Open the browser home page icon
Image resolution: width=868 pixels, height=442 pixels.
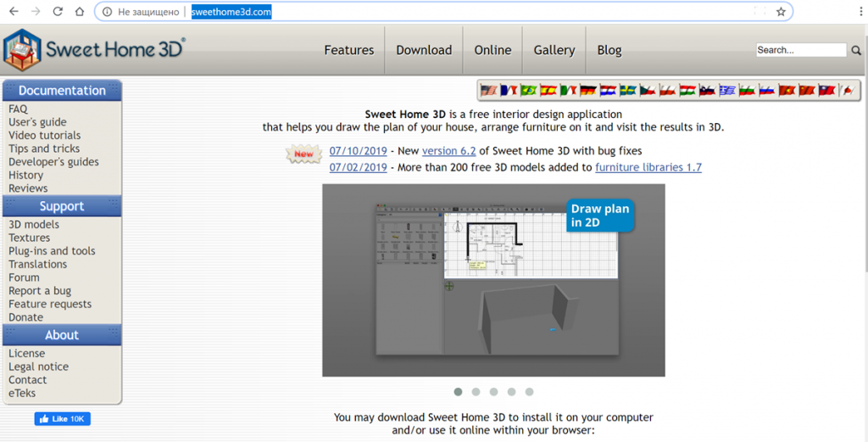pyautogui.click(x=80, y=12)
